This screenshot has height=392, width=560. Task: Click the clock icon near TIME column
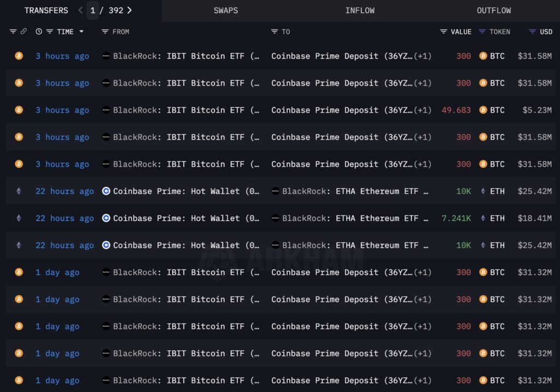coord(38,31)
